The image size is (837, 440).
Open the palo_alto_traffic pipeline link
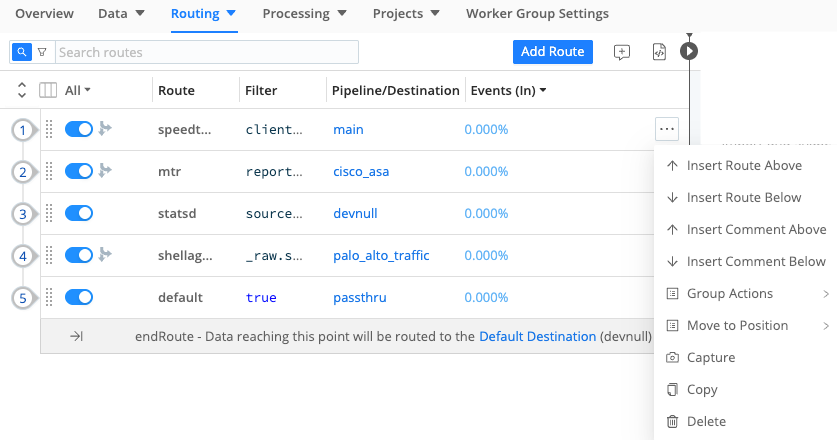[x=381, y=255]
